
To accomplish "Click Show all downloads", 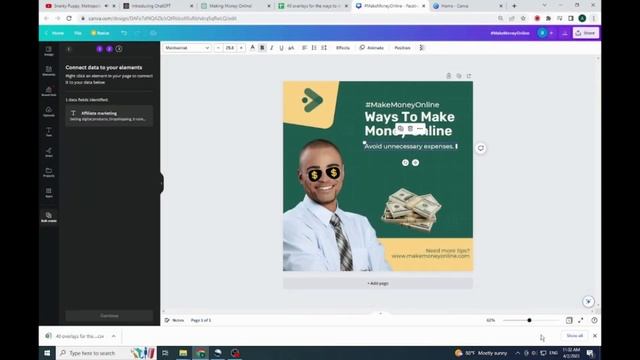I will click(574, 336).
